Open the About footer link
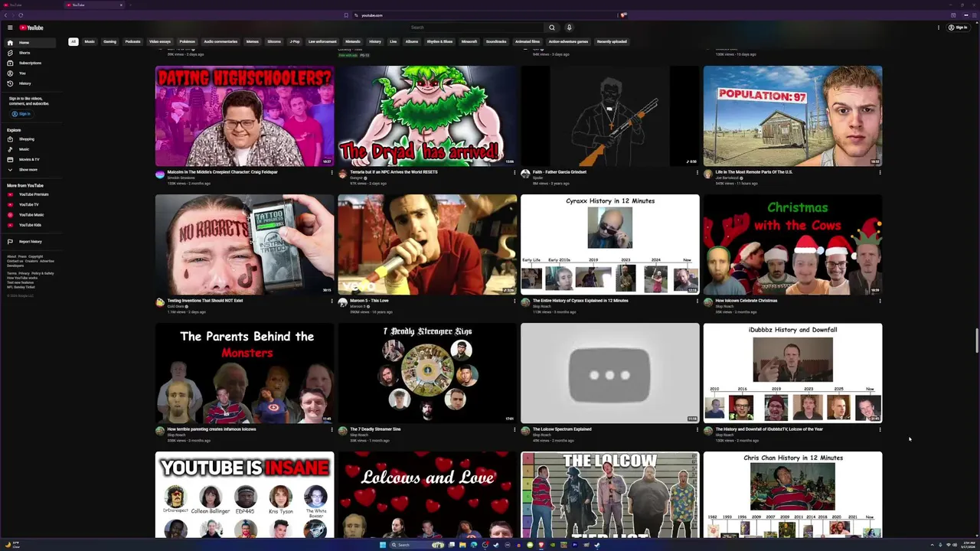Image resolution: width=980 pixels, height=551 pixels. (x=11, y=256)
